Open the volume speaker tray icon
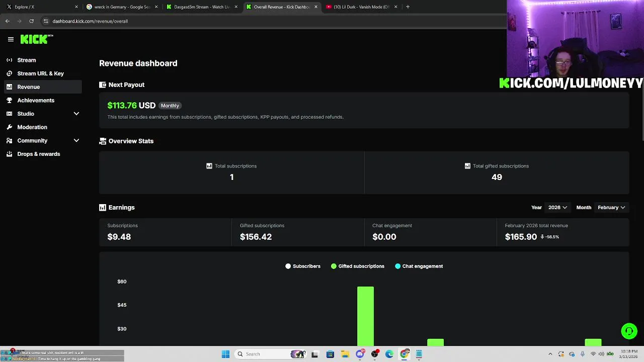The width and height of the screenshot is (644, 362). point(601,354)
